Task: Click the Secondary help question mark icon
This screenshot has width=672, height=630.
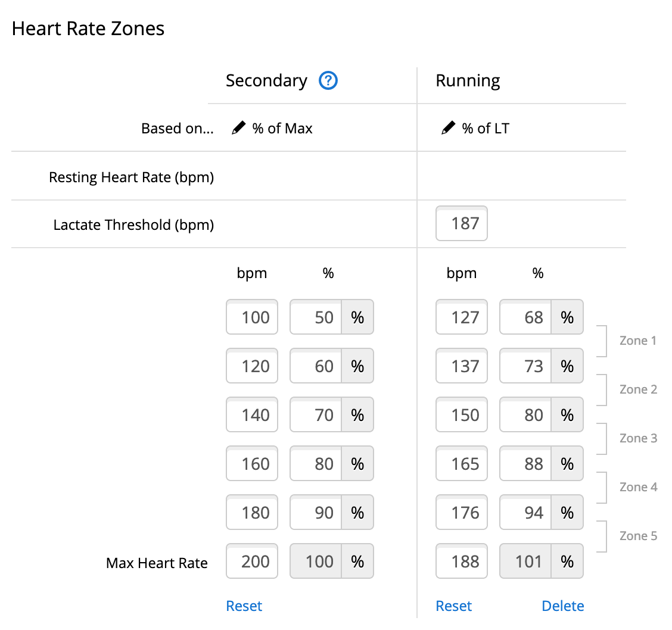Action: click(x=328, y=80)
